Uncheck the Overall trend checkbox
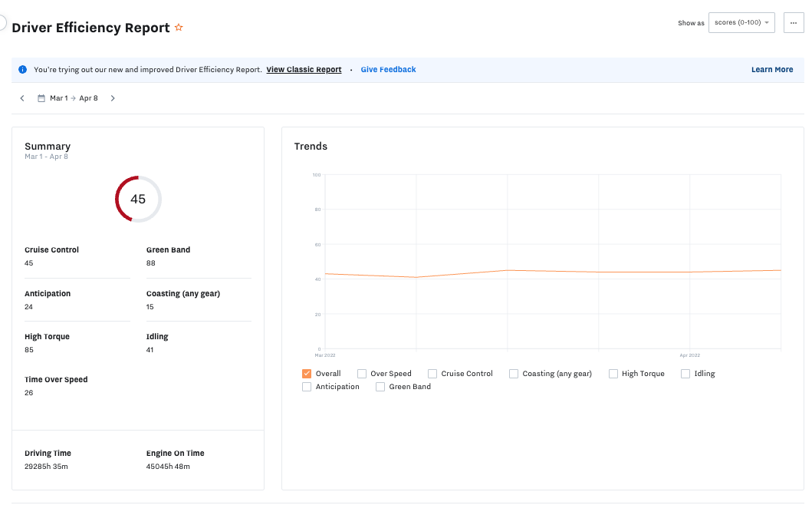The image size is (812, 505). pyautogui.click(x=307, y=373)
